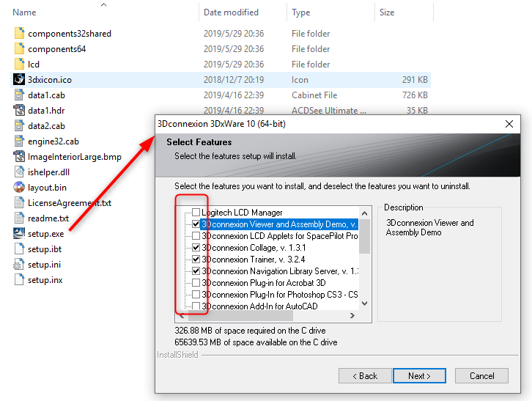Toggle the Navigation Library Server checkbox

tap(196, 271)
